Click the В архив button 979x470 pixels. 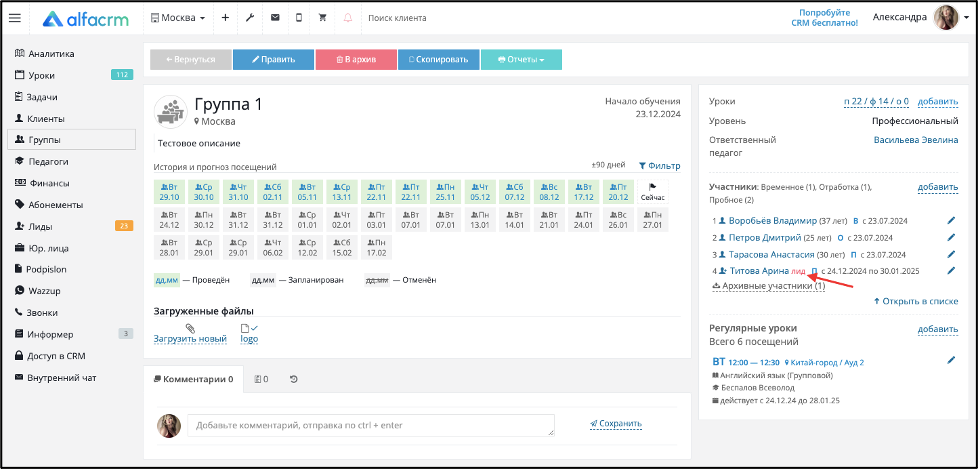point(356,59)
